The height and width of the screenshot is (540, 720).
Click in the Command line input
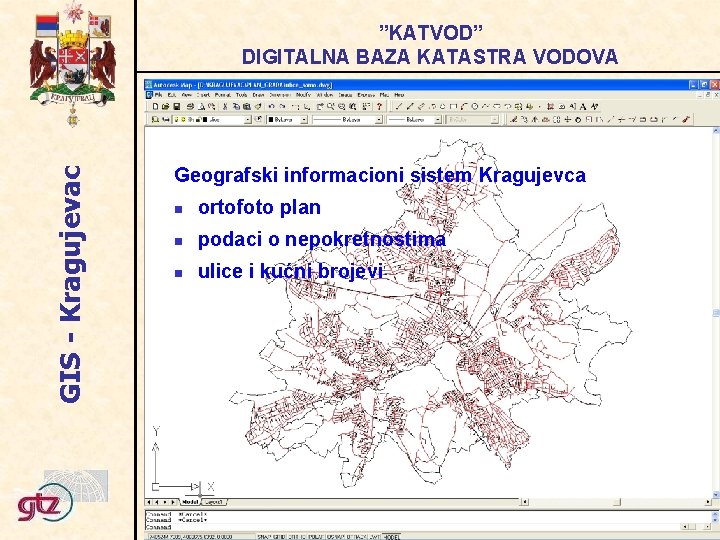413,527
